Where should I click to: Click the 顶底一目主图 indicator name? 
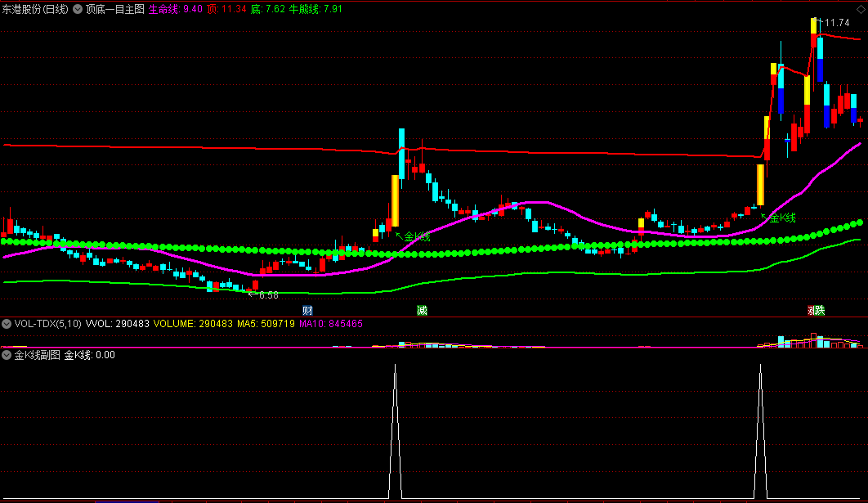click(115, 9)
